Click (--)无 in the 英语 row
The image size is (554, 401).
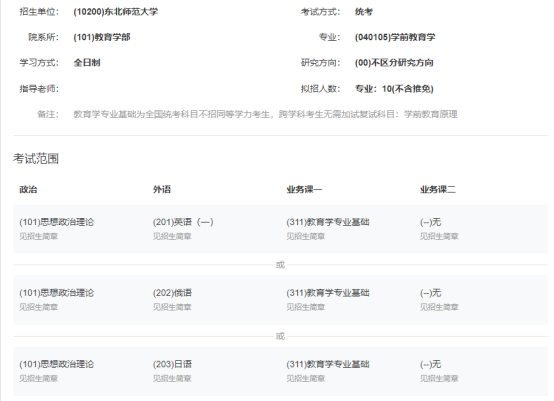[x=430, y=222]
